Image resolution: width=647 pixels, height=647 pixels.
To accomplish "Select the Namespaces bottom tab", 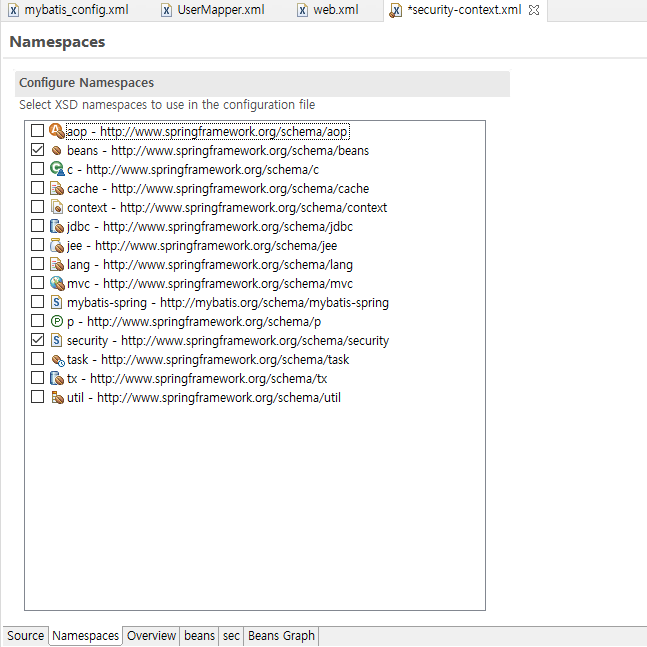I will tap(85, 635).
